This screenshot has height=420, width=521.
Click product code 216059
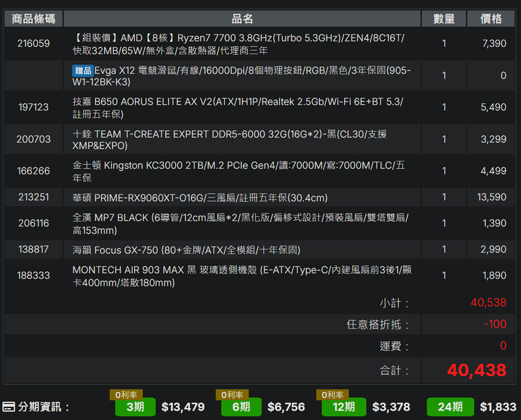33,43
